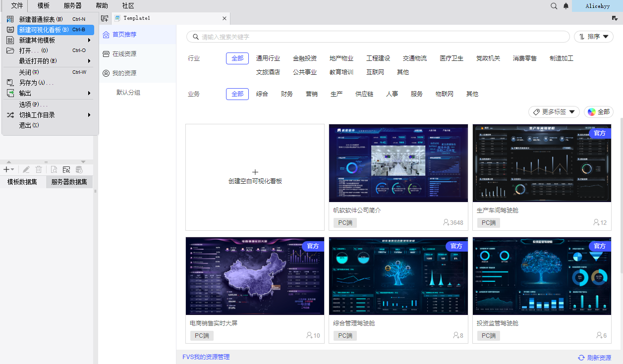The height and width of the screenshot is (364, 623).
Task: Select industry filter 全部
Action: coord(237,58)
